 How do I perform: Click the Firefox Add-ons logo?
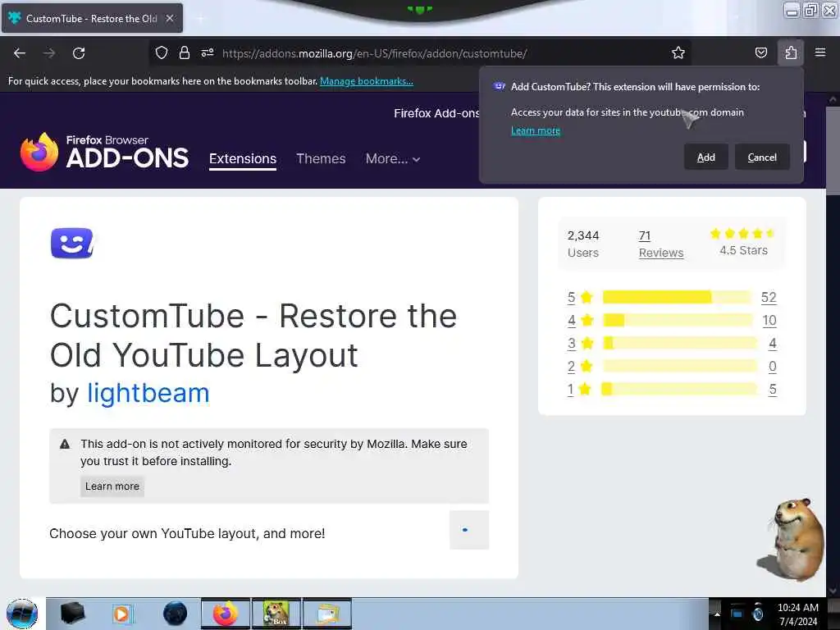click(104, 152)
